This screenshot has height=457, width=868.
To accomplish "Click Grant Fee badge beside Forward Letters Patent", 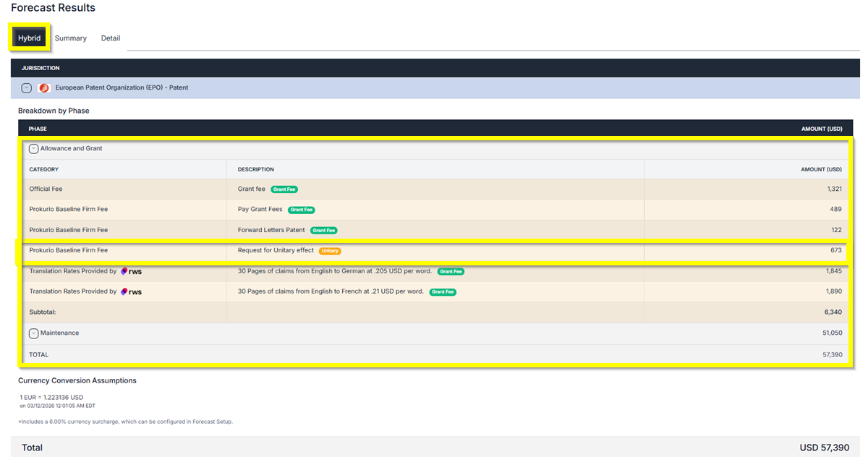I will pyautogui.click(x=323, y=230).
